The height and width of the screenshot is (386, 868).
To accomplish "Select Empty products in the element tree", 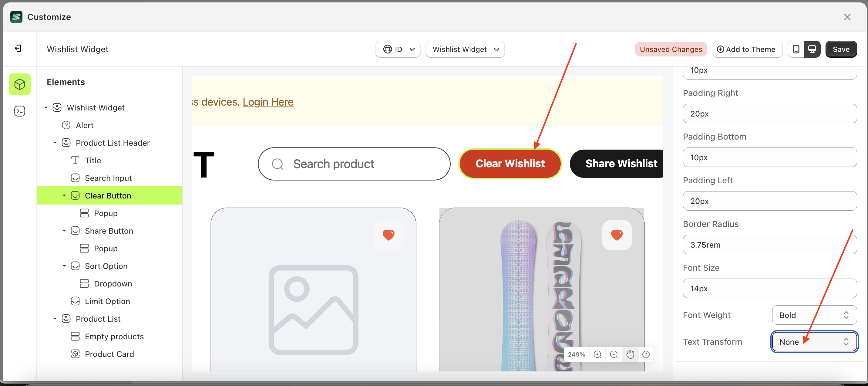I will point(114,336).
